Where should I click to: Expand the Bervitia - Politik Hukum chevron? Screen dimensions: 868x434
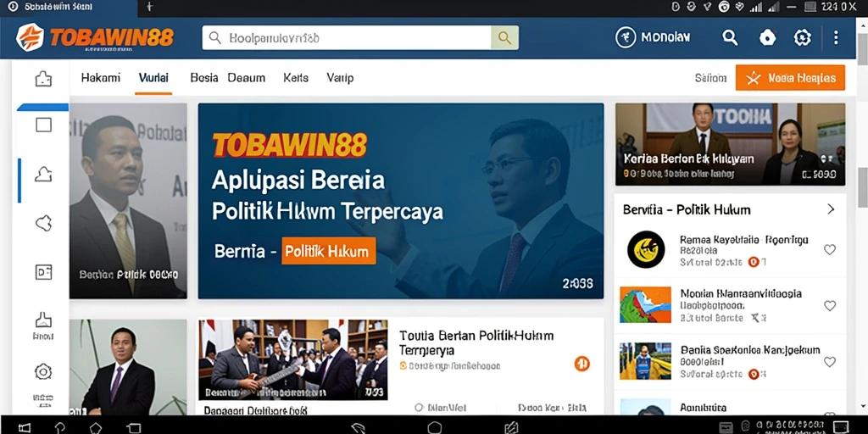(831, 209)
